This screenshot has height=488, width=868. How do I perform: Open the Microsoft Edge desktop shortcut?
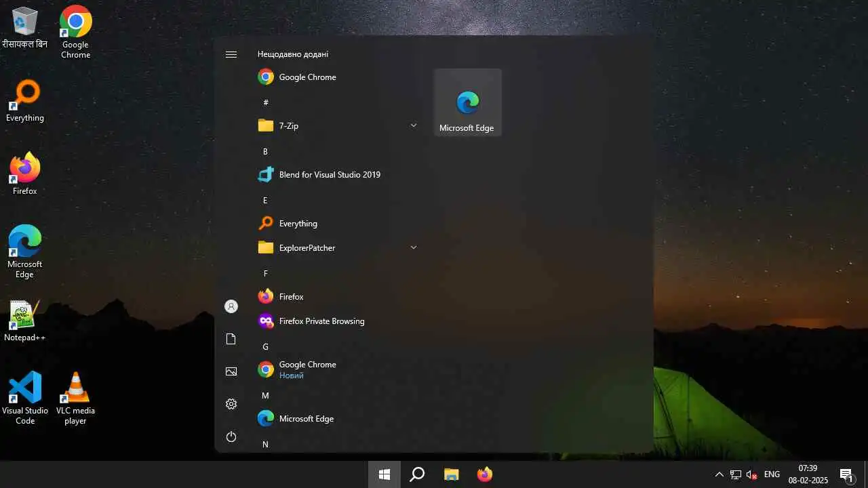tap(24, 251)
